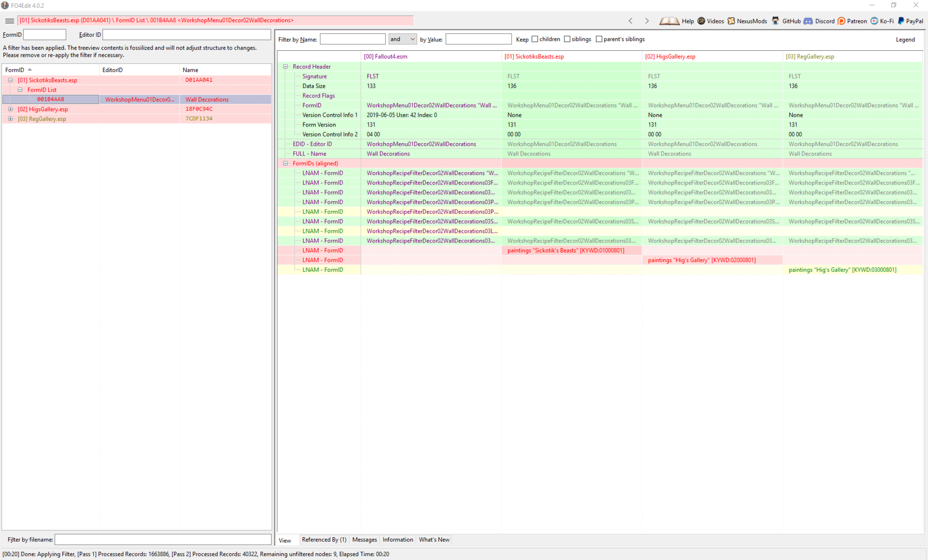The height and width of the screenshot is (560, 928).
Task: Click the 2019-06-05 User: 42 Index: 0 value
Action: point(401,115)
